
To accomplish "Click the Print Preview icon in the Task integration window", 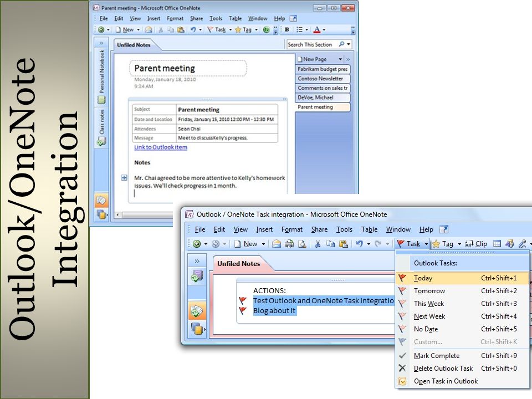I will coord(302,244).
